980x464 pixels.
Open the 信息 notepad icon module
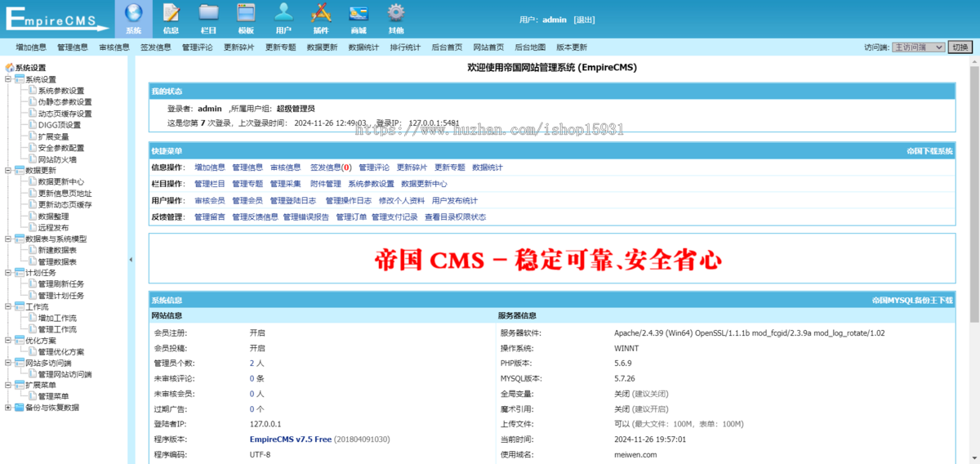coord(171,18)
